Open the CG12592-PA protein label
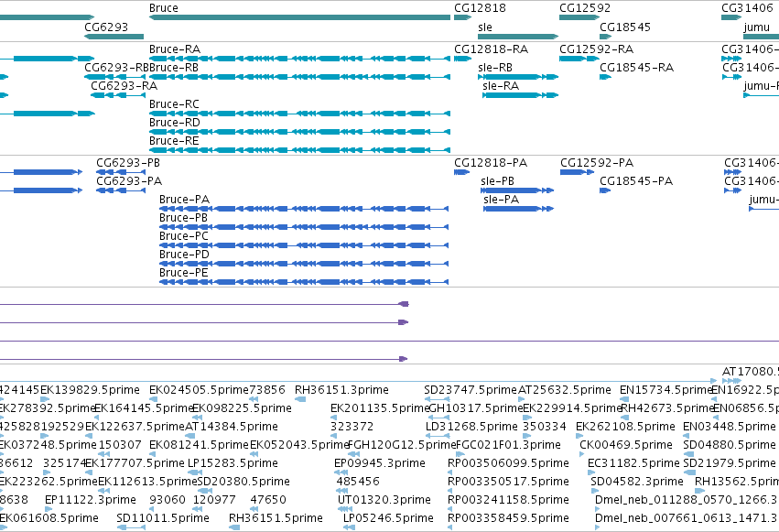779x532 pixels. 597,163
